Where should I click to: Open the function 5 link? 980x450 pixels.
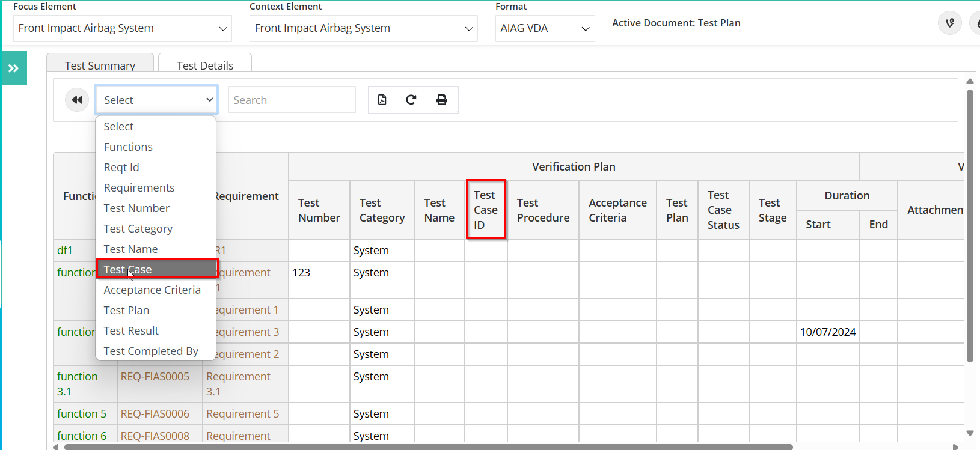[82, 414]
